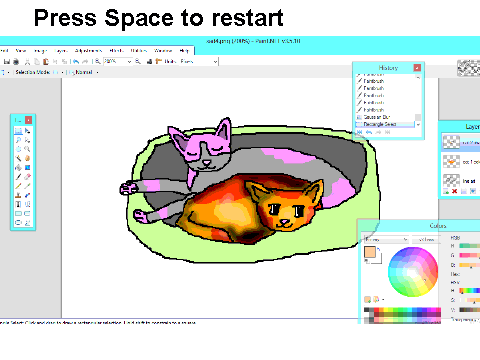Click the History scrollbar down arrow
Viewport: 480px width, 360px height.
click(x=418, y=124)
